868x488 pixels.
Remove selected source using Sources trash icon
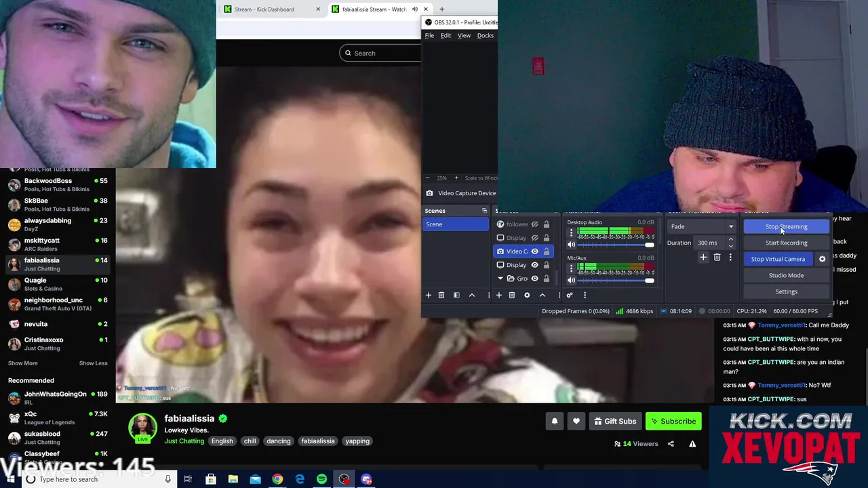(x=512, y=296)
